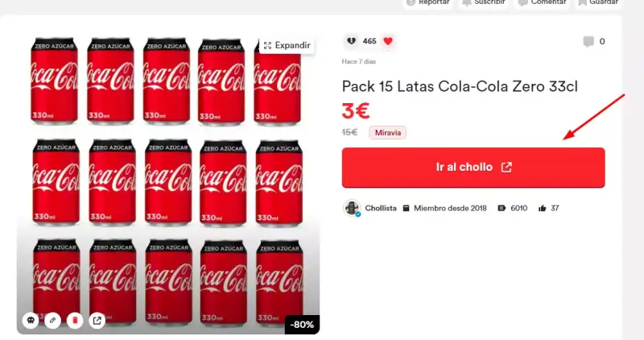This screenshot has width=644, height=340.
Task: Open comments via the speech bubble icon
Action: click(x=588, y=41)
